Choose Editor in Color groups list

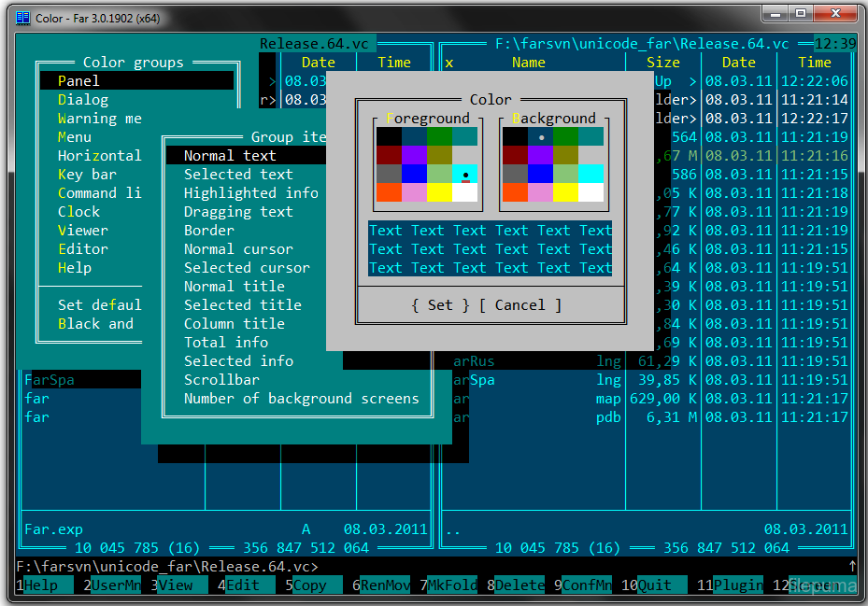point(83,249)
